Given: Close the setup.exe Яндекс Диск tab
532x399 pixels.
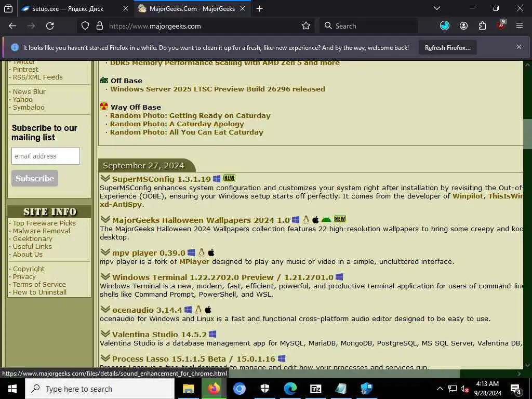Looking at the screenshot, I should click(x=126, y=9).
